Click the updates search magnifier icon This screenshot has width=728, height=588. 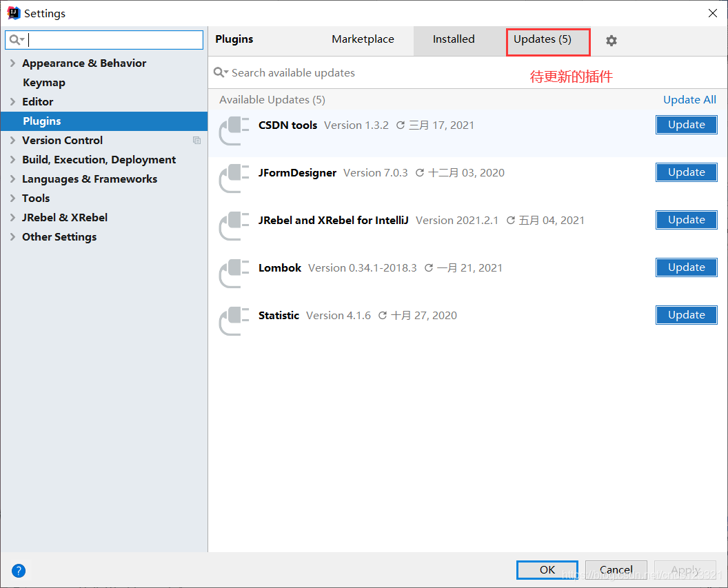point(221,72)
